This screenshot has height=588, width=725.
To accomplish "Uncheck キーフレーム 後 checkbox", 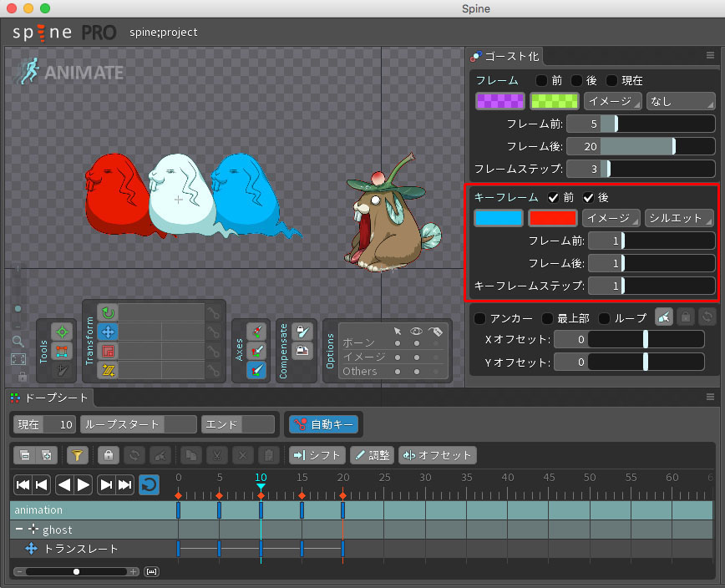I will click(588, 197).
